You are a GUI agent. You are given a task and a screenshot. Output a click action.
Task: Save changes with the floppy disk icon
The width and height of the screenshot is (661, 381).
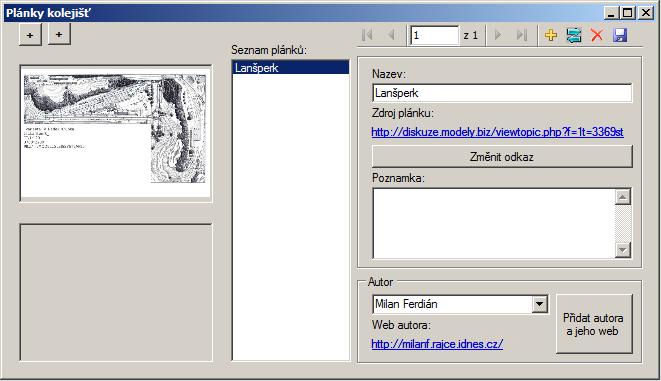point(620,35)
